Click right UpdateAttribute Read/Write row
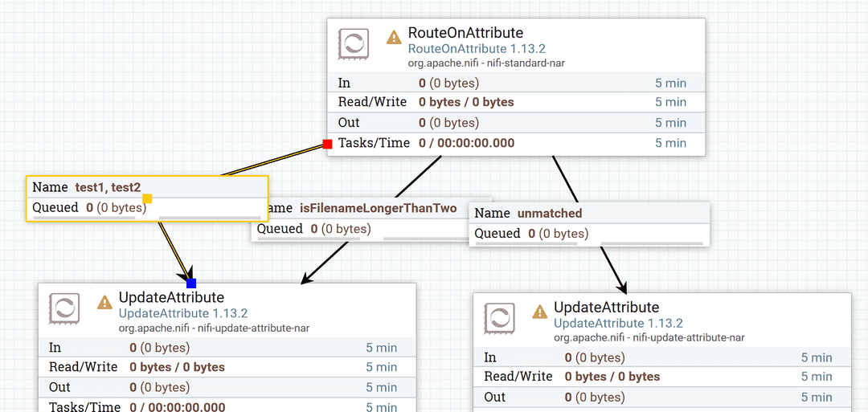 click(662, 377)
